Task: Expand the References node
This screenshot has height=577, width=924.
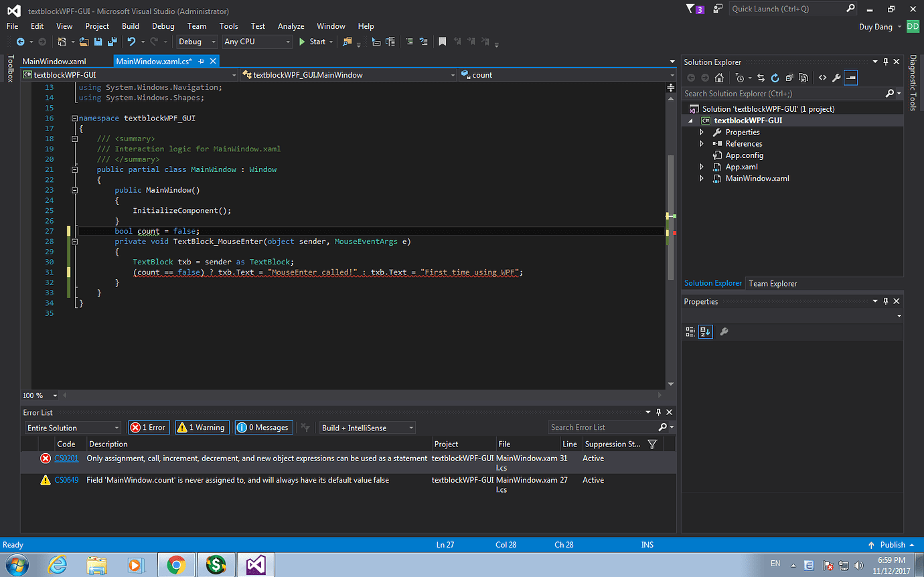Action: coord(702,144)
